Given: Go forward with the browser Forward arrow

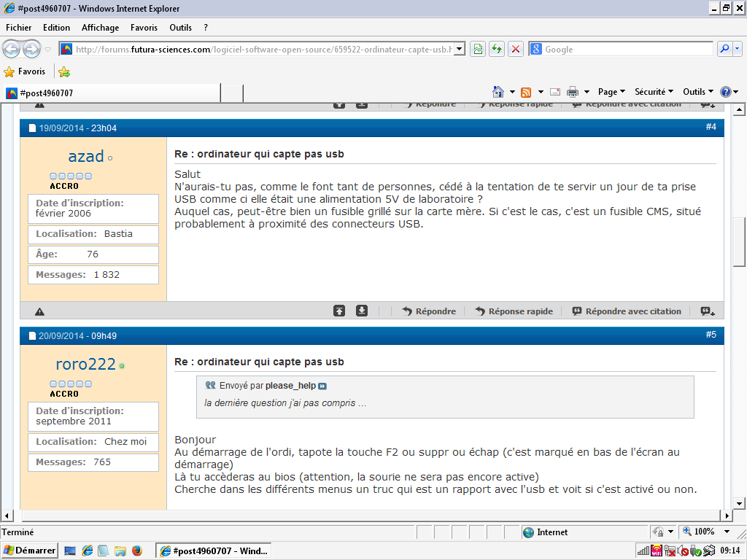Looking at the screenshot, I should pos(31,49).
